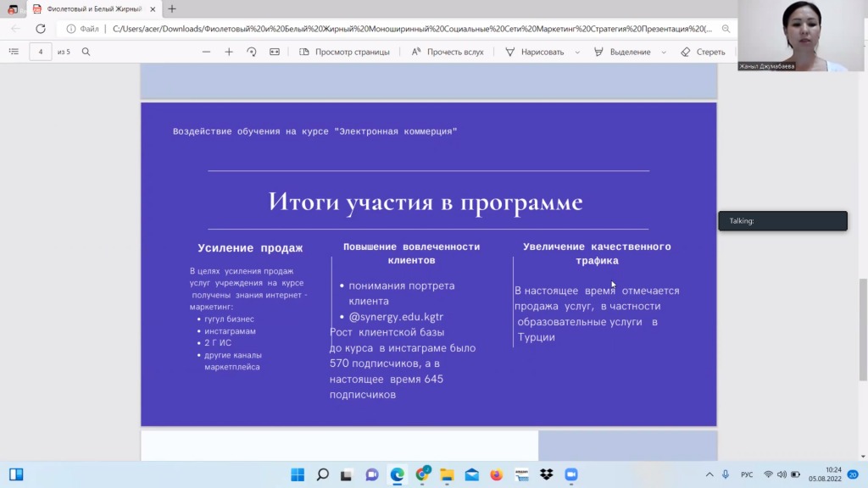Click the Talking indicator box

[x=782, y=221]
